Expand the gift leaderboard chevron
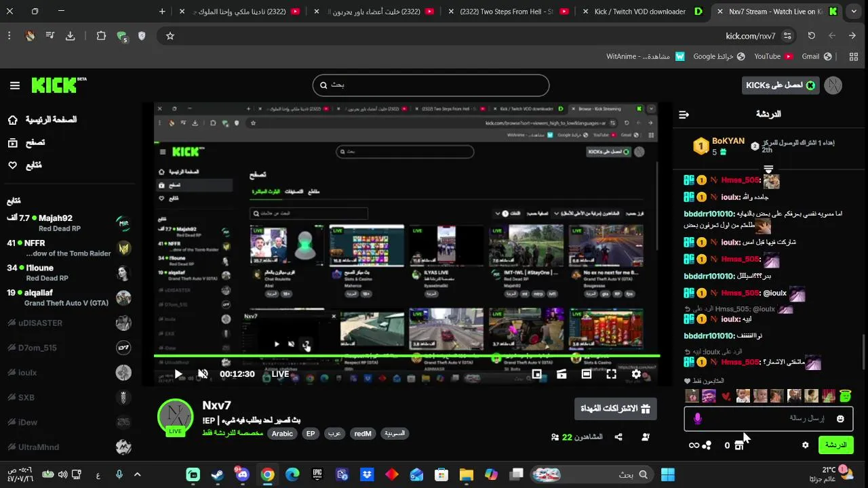Viewport: 868px width, 488px height. pos(768,169)
